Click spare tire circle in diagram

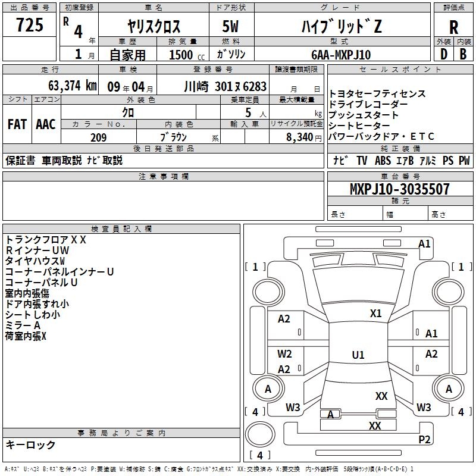click(260, 434)
